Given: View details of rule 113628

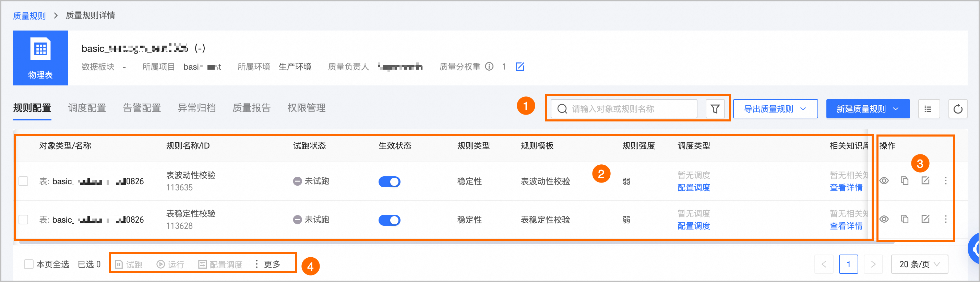Looking at the screenshot, I should [884, 219].
